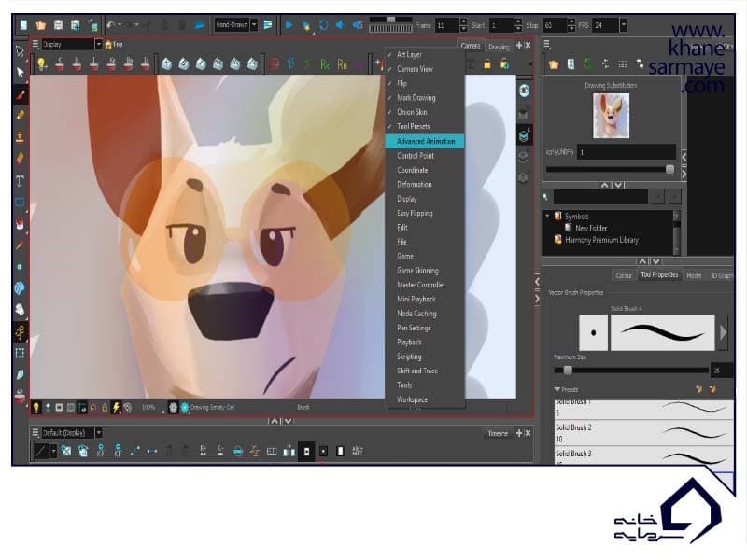Select the Text tool

pyautogui.click(x=20, y=181)
